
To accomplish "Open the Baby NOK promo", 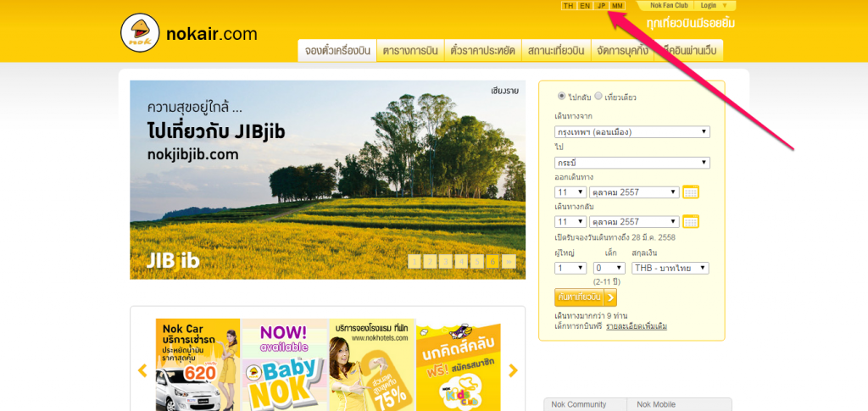I will click(285, 364).
